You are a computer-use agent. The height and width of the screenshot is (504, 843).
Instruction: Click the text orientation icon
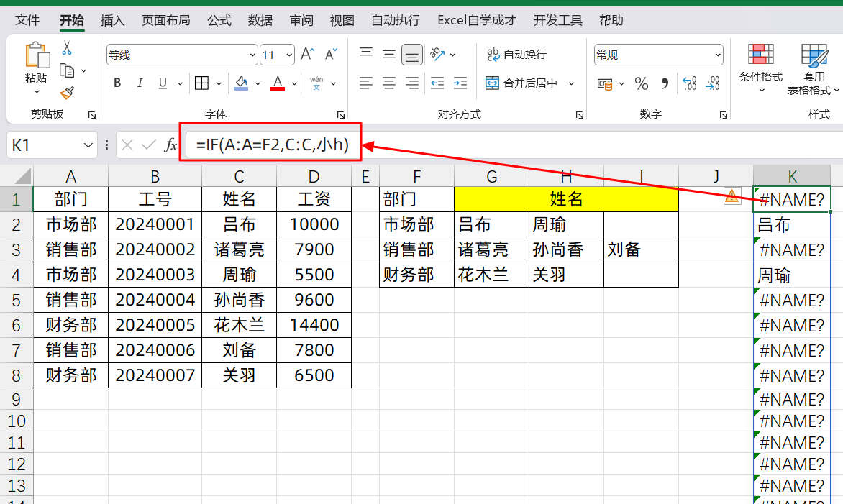437,54
